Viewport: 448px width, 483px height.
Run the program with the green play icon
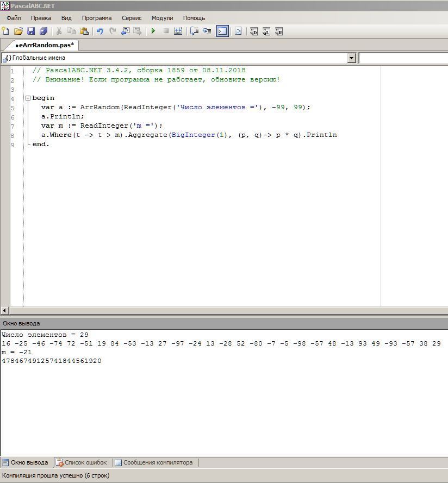pos(153,32)
